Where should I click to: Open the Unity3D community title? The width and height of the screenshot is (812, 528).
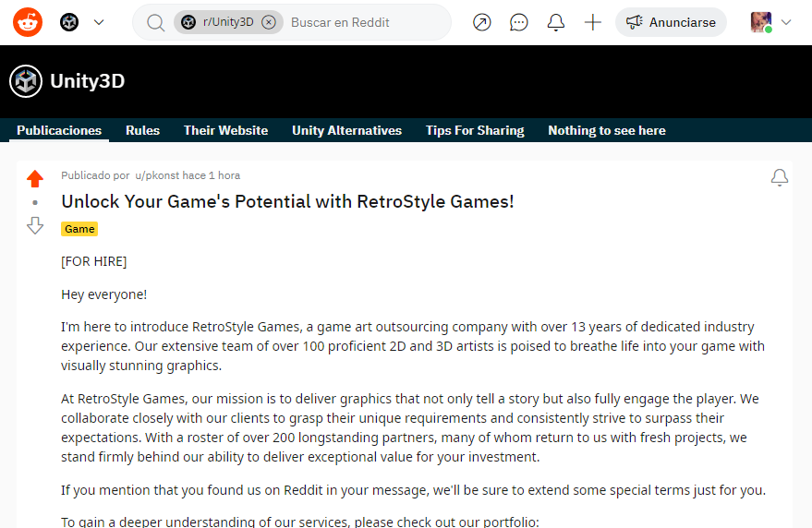click(x=87, y=81)
